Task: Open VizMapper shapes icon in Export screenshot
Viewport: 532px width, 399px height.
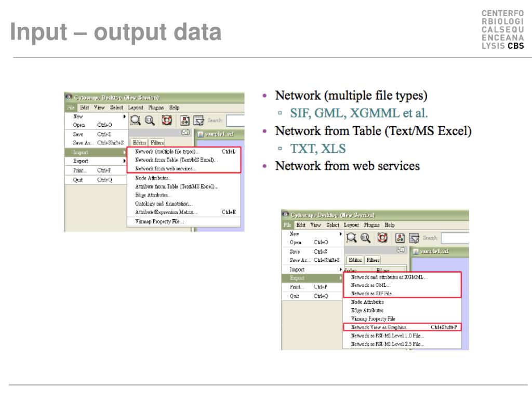Action: (x=400, y=238)
